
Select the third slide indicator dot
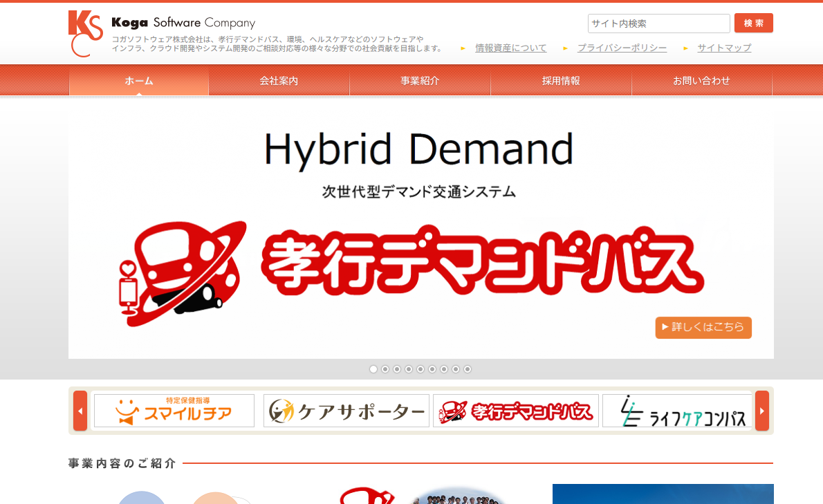pos(397,369)
